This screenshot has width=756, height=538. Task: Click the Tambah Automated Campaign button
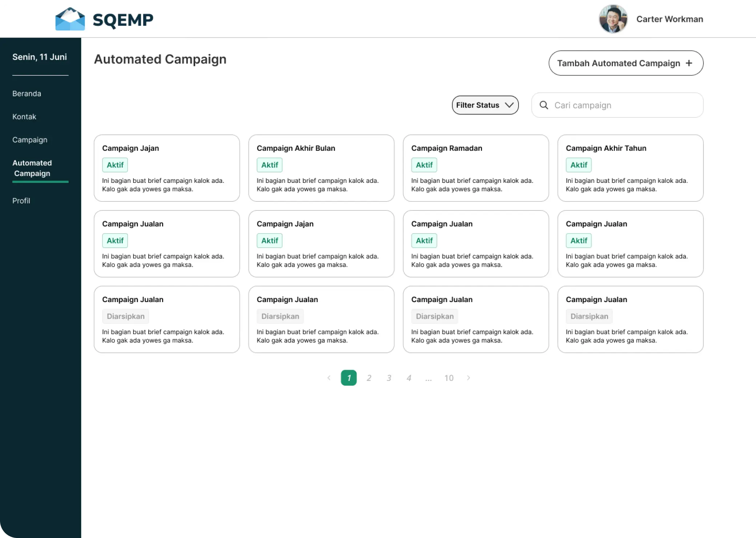[626, 63]
